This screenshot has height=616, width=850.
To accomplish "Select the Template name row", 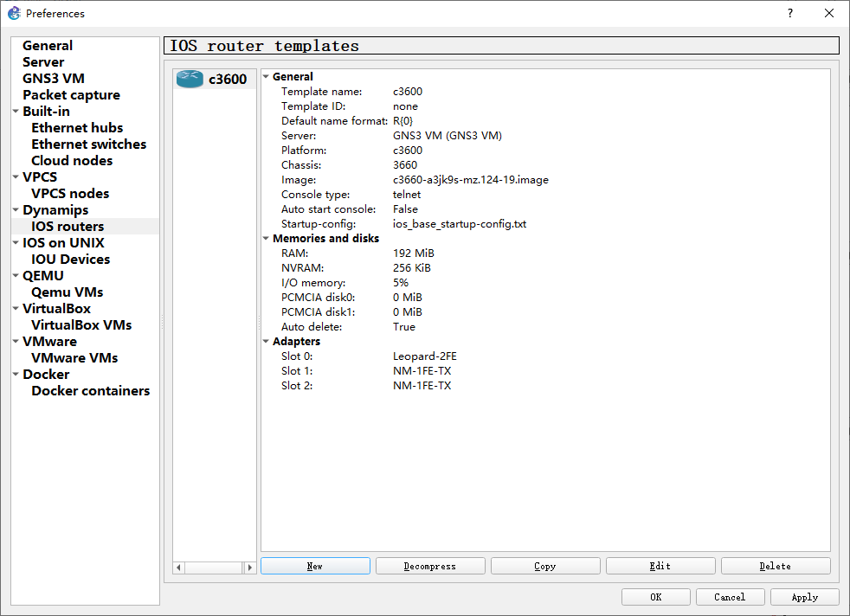I will (x=545, y=92).
